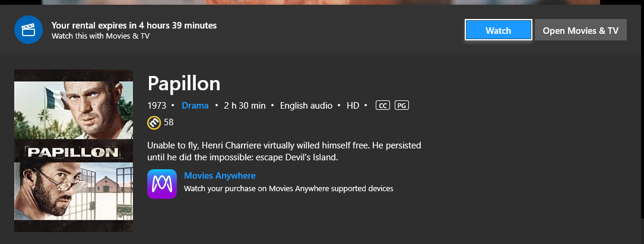Click the Metacritic score number 58
The height and width of the screenshot is (244, 644).
pos(169,122)
